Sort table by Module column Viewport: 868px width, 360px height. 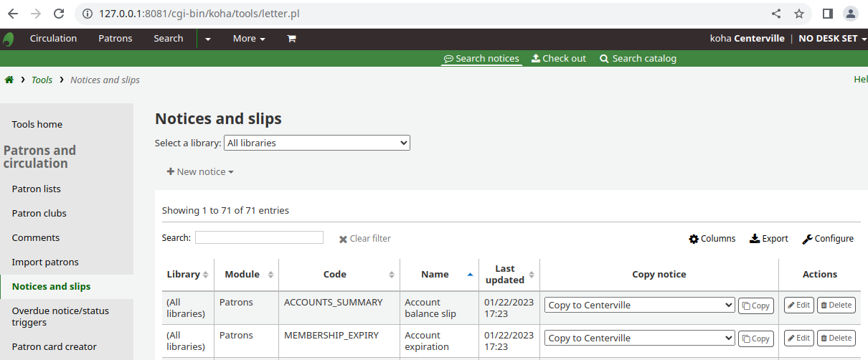[248, 275]
